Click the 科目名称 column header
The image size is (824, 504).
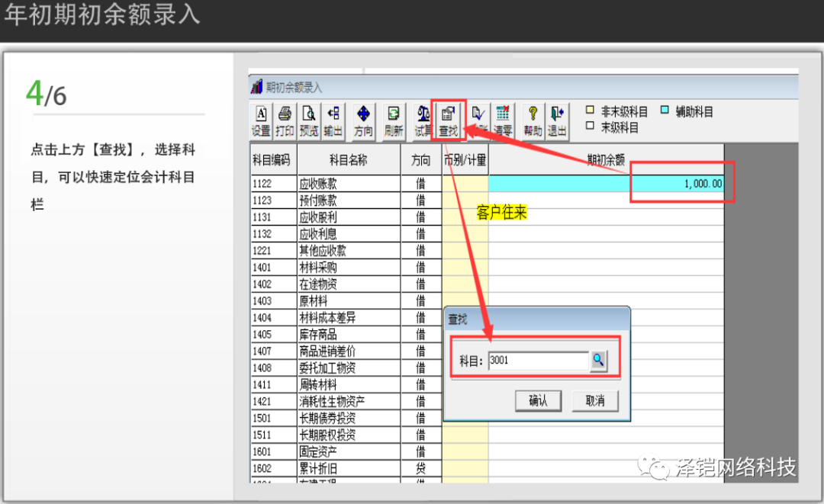click(x=349, y=160)
